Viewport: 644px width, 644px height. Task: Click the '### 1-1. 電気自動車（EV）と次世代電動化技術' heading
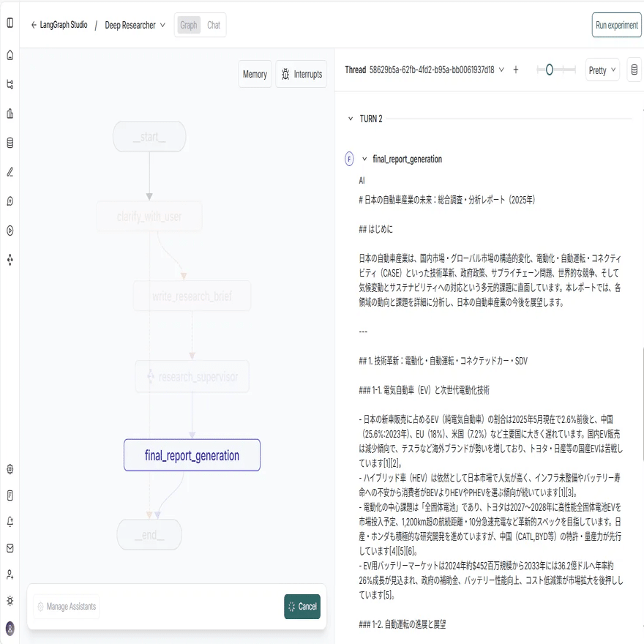point(424,390)
